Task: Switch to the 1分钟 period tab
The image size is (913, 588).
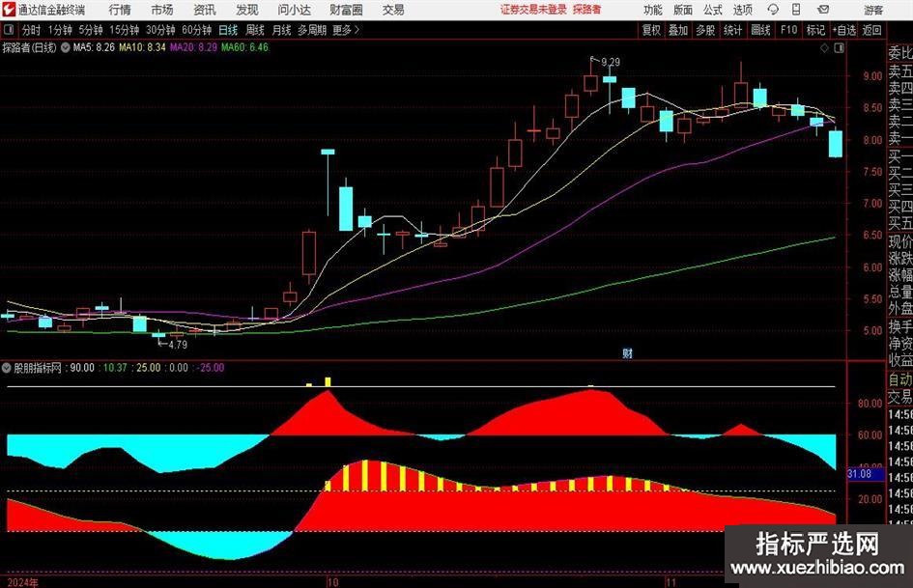Action: 60,30
